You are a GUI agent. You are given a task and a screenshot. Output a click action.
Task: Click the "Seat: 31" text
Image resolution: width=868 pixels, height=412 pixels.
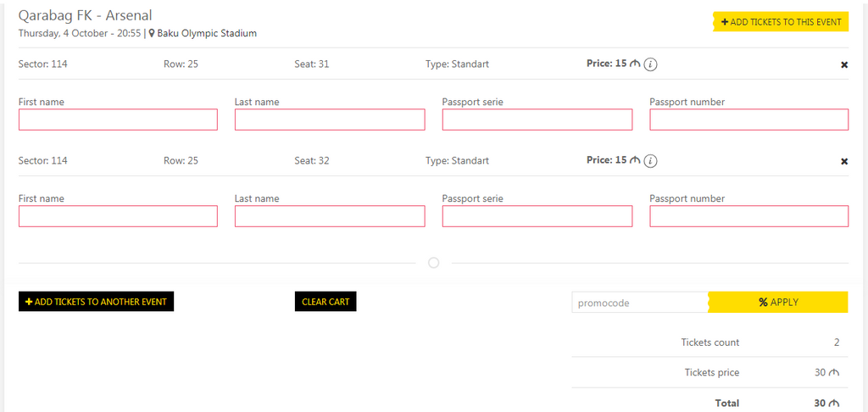coord(312,64)
